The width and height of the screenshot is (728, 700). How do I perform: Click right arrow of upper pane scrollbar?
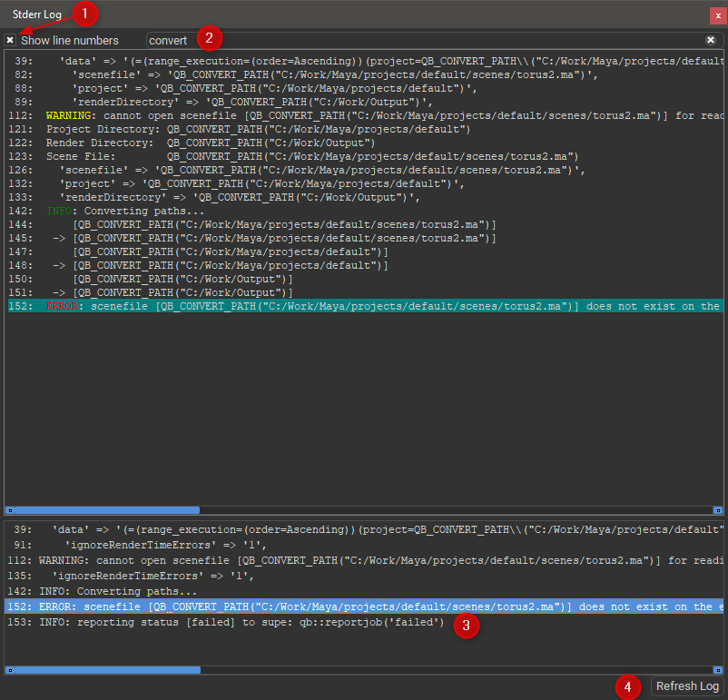click(718, 510)
